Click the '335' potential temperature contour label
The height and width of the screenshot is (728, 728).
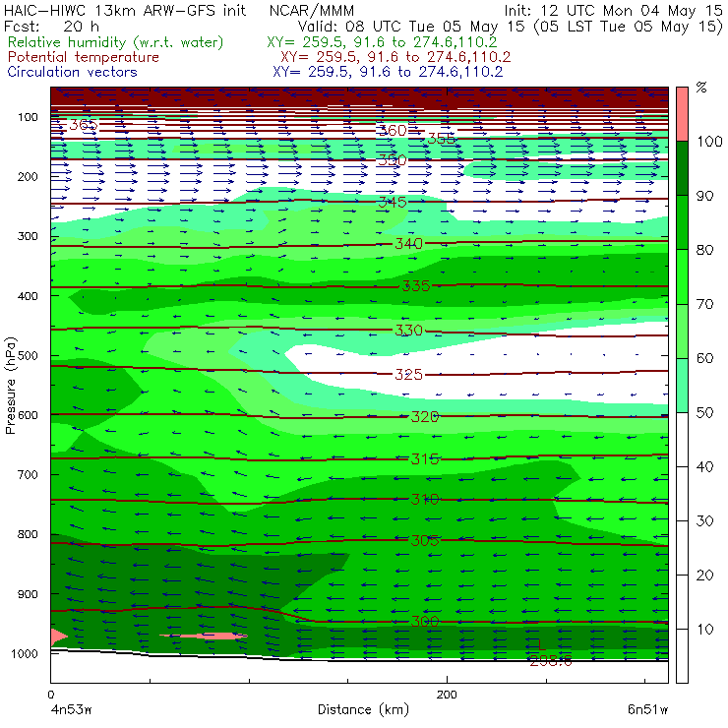point(415,286)
